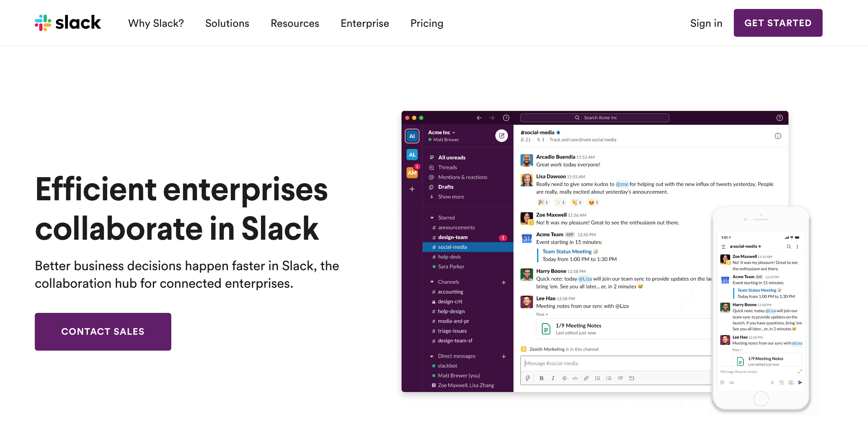
Task: Click the @Liza mention in Harry's message
Action: click(585, 279)
